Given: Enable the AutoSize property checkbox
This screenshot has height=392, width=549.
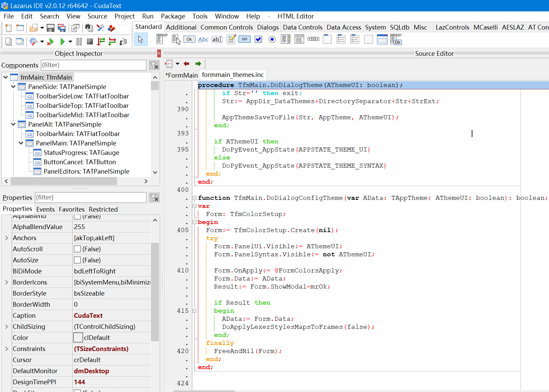Looking at the screenshot, I should [x=77, y=260].
